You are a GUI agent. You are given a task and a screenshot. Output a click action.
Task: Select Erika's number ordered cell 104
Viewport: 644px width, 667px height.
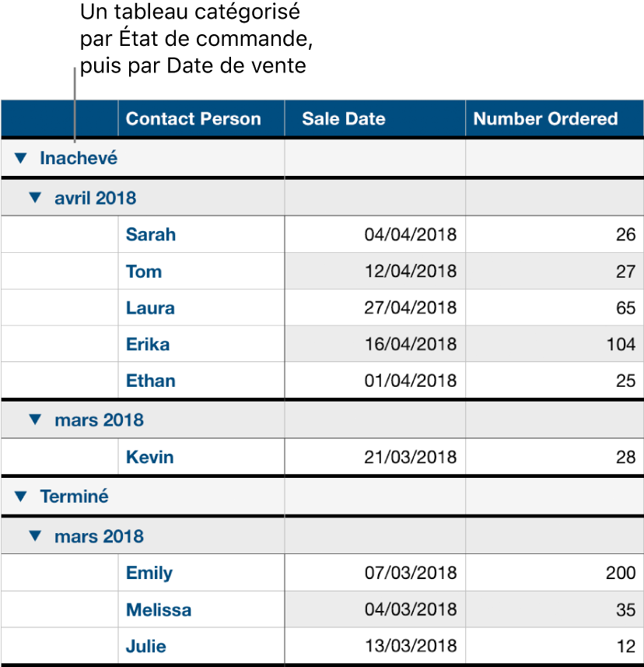coord(621,345)
